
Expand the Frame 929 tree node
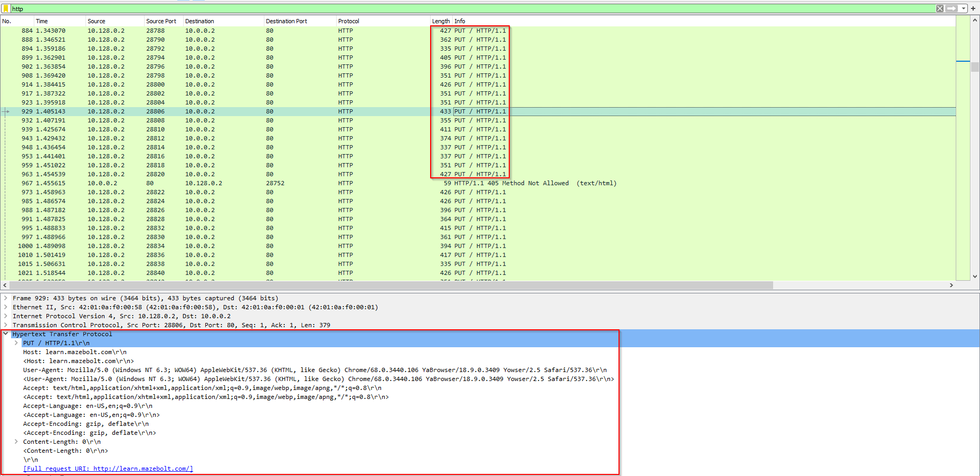pos(6,298)
